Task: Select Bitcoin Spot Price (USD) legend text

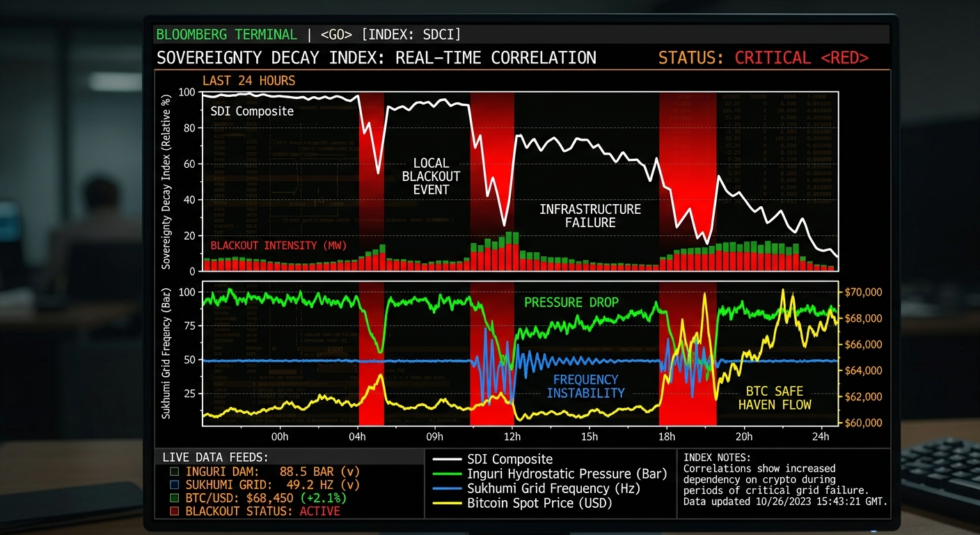Action: point(539,503)
